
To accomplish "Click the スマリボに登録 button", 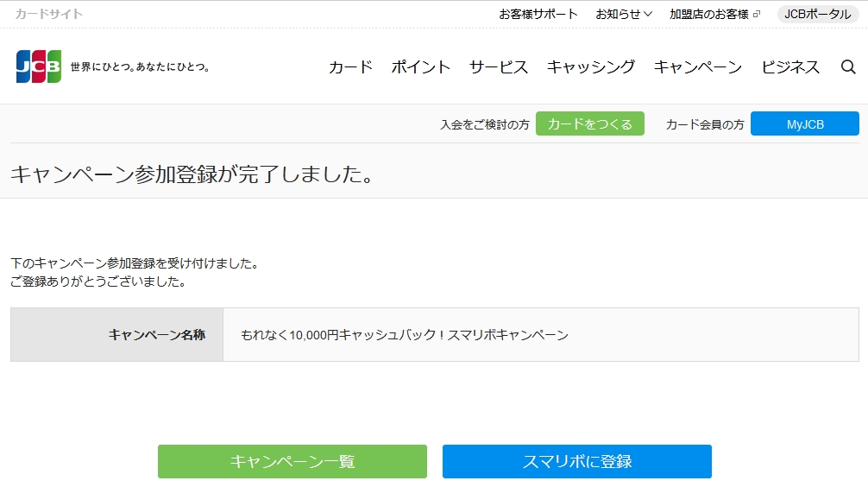I will click(x=577, y=461).
